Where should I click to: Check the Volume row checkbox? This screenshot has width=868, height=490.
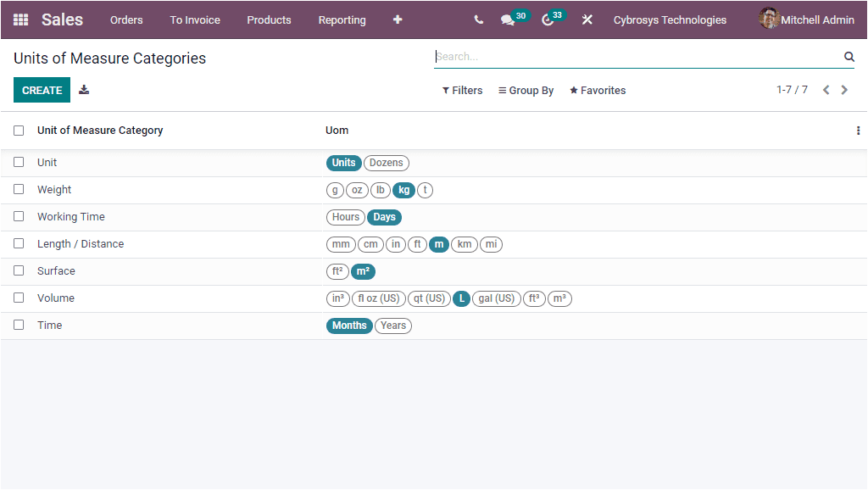[x=19, y=298]
